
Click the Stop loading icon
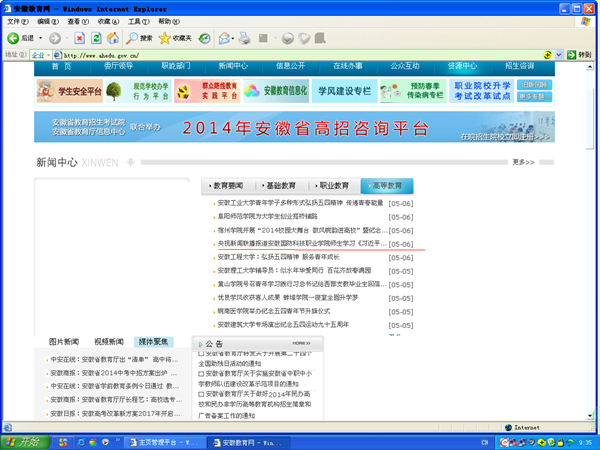tap(80, 37)
